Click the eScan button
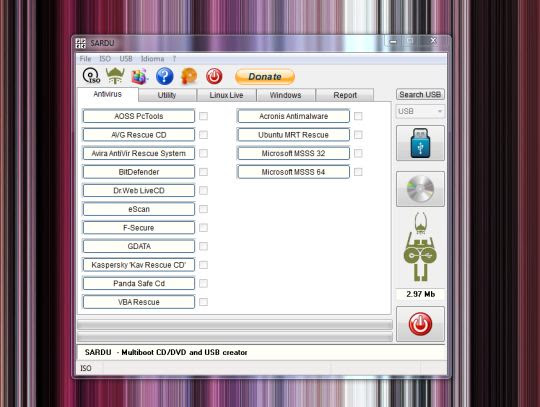The height and width of the screenshot is (407, 540). (139, 209)
